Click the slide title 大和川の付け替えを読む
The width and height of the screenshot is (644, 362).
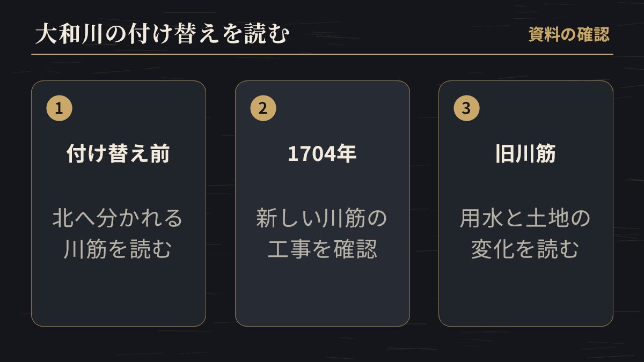click(163, 35)
